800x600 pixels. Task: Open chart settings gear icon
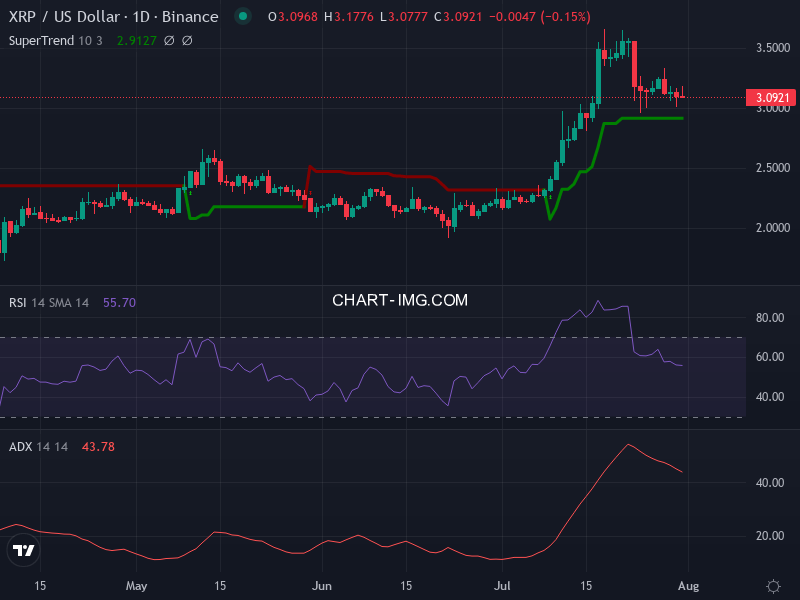(773, 586)
